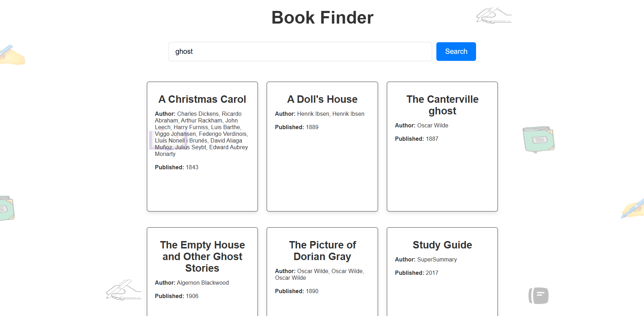Viewport: 644px width, 316px height.
Task: Click the yellow pencil hand icon at the right edge
Action: click(x=633, y=208)
